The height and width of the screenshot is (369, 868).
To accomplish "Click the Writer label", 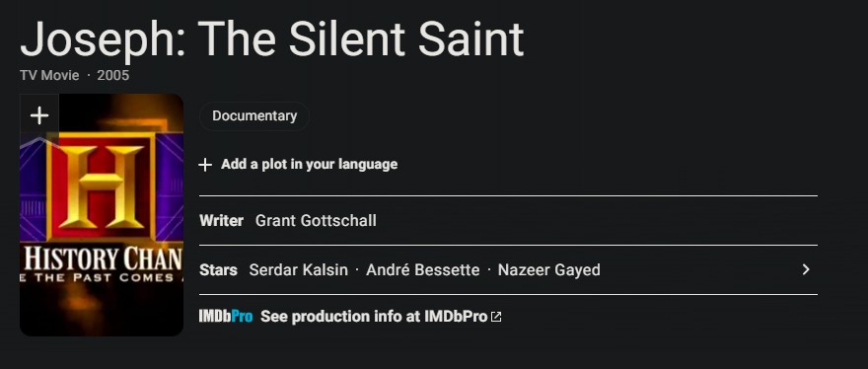I will 221,221.
